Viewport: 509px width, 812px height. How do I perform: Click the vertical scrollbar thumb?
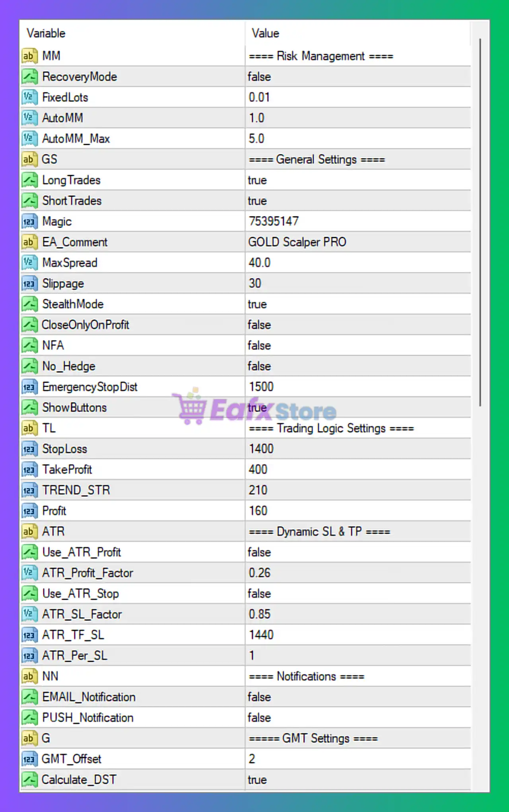[480, 223]
